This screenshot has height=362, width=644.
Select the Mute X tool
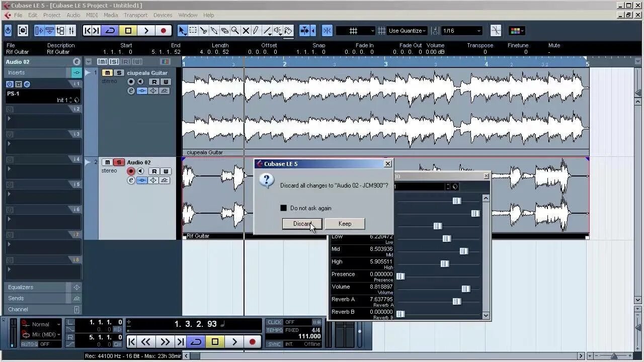246,31
